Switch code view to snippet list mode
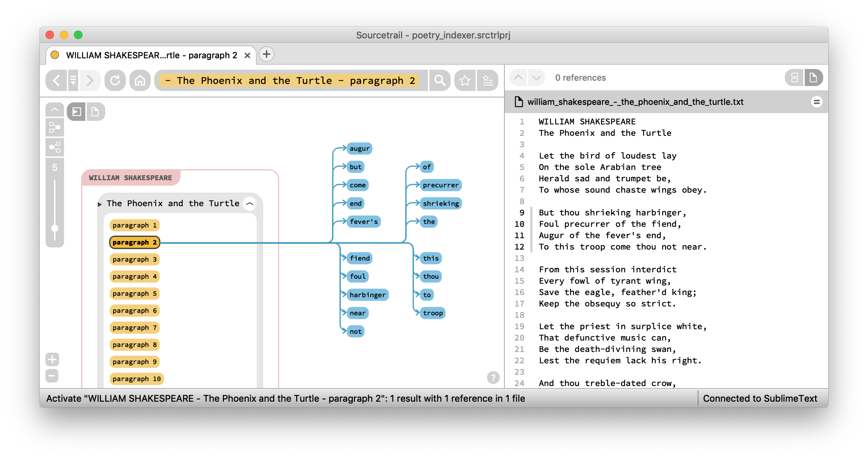 (x=795, y=77)
